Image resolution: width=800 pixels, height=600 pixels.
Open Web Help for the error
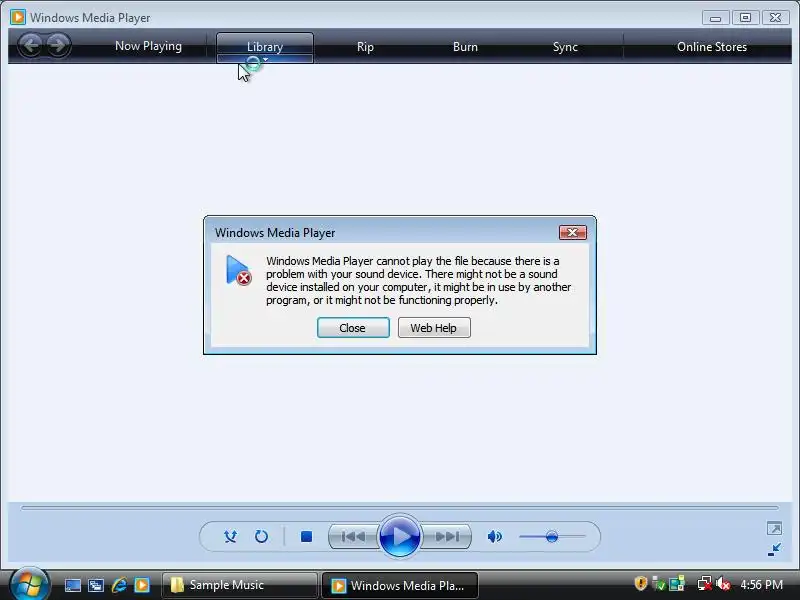pyautogui.click(x=434, y=328)
